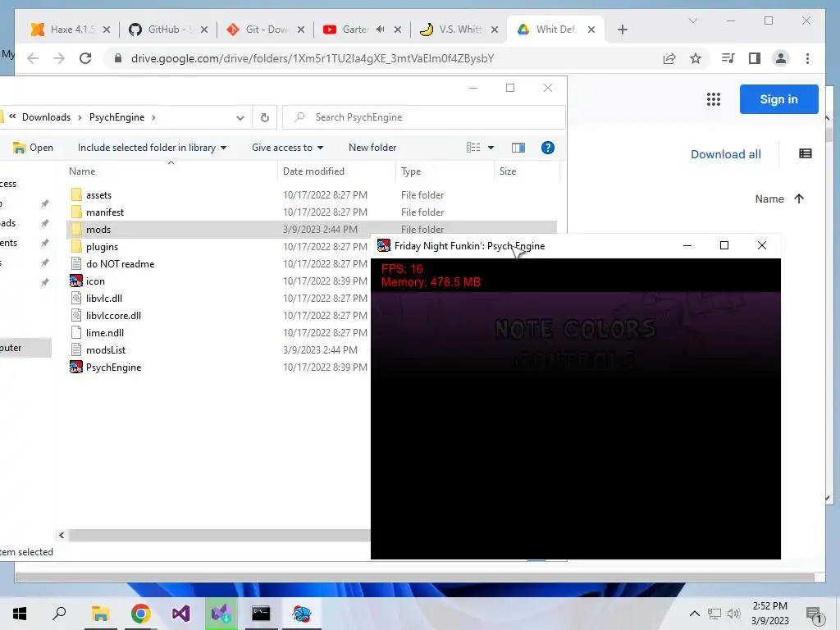Expand 'Include selected folder in library' dropdown
Screen dimensions: 840x630
(x=223, y=148)
